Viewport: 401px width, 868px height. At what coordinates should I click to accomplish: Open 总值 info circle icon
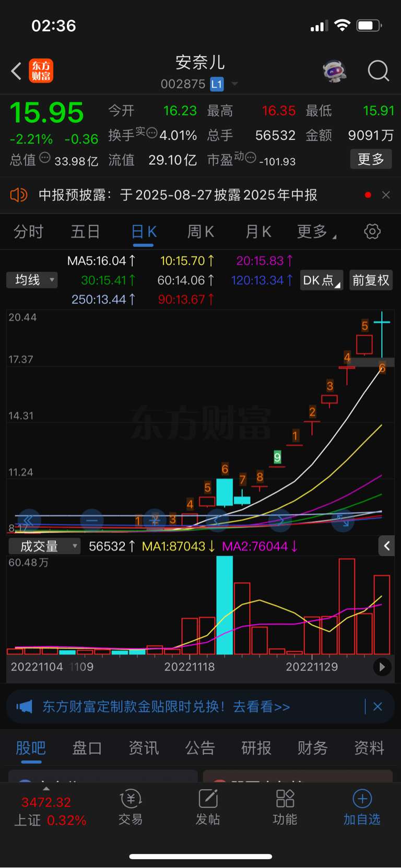(45, 157)
